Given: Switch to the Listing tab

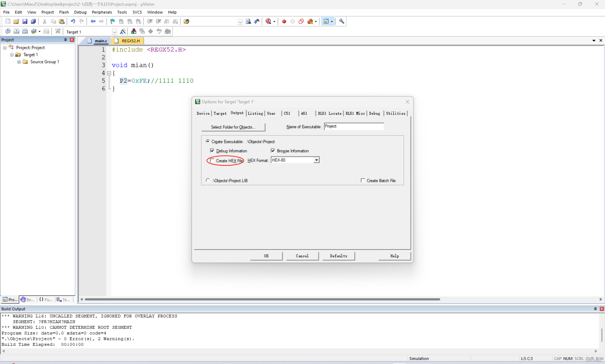Looking at the screenshot, I should point(255,113).
